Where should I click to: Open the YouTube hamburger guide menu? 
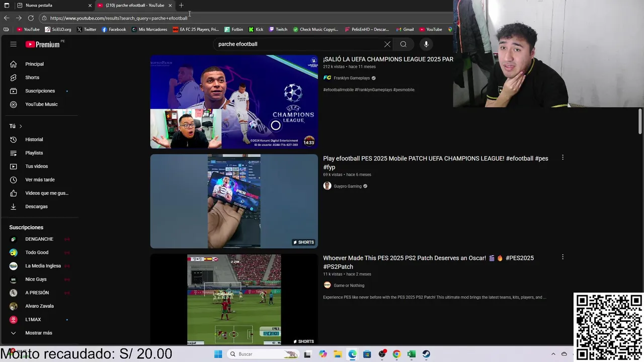(x=14, y=44)
